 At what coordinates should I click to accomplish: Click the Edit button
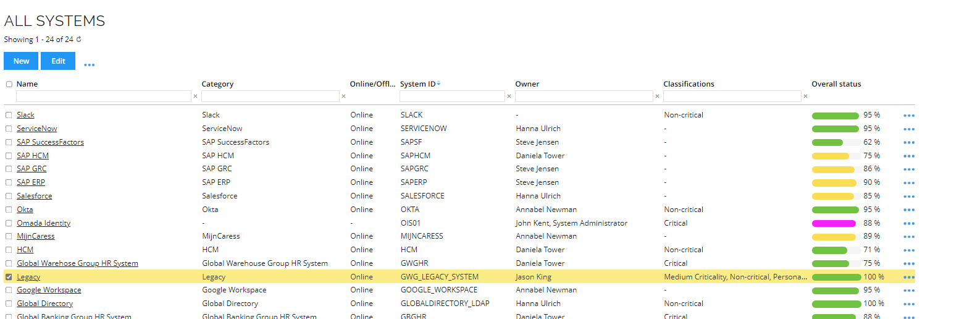pyautogui.click(x=58, y=61)
